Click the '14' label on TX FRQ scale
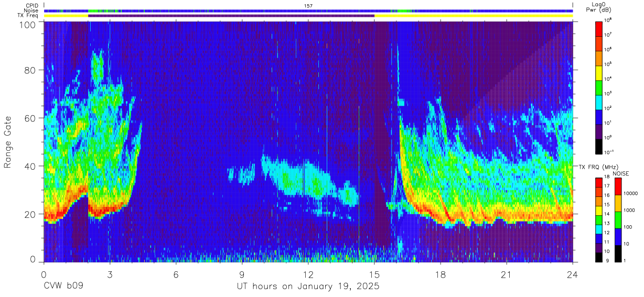This screenshot has width=644, height=297. (607, 214)
